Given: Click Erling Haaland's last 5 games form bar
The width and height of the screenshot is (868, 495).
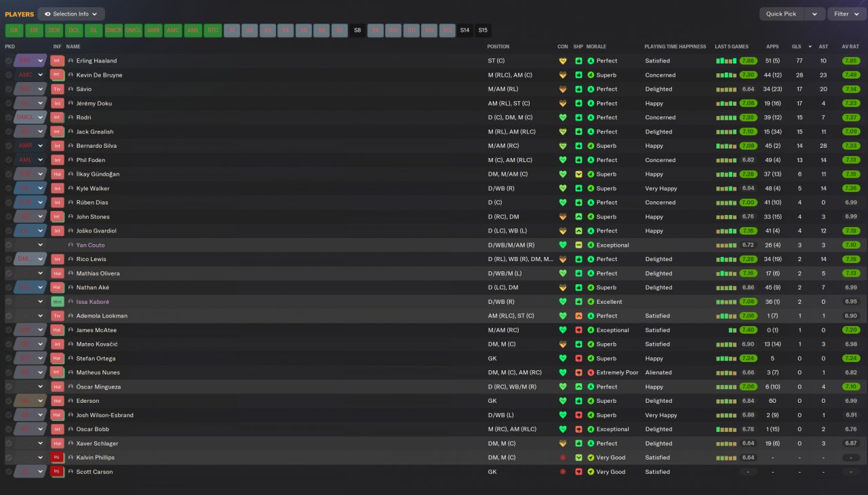Looking at the screenshot, I should tap(726, 61).
